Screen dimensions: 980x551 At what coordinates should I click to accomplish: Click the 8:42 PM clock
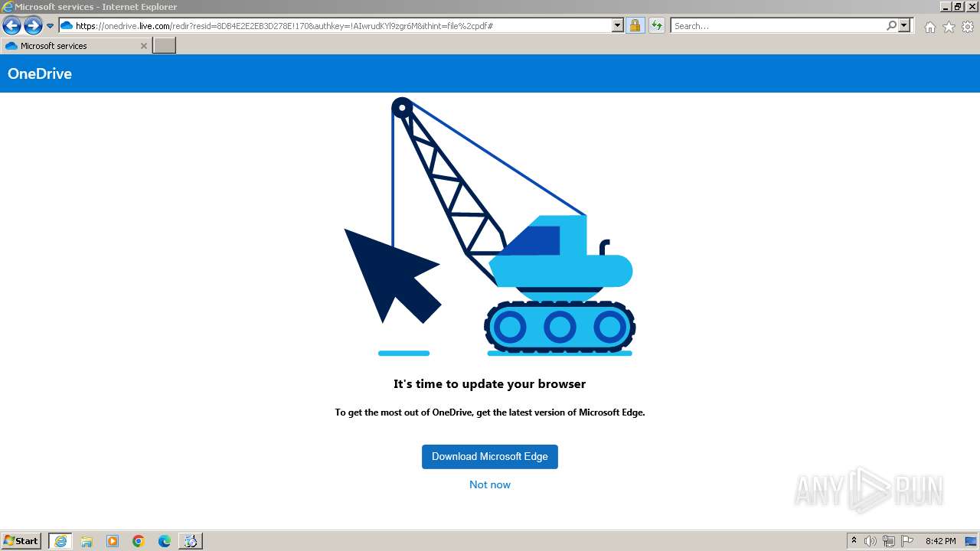click(941, 541)
